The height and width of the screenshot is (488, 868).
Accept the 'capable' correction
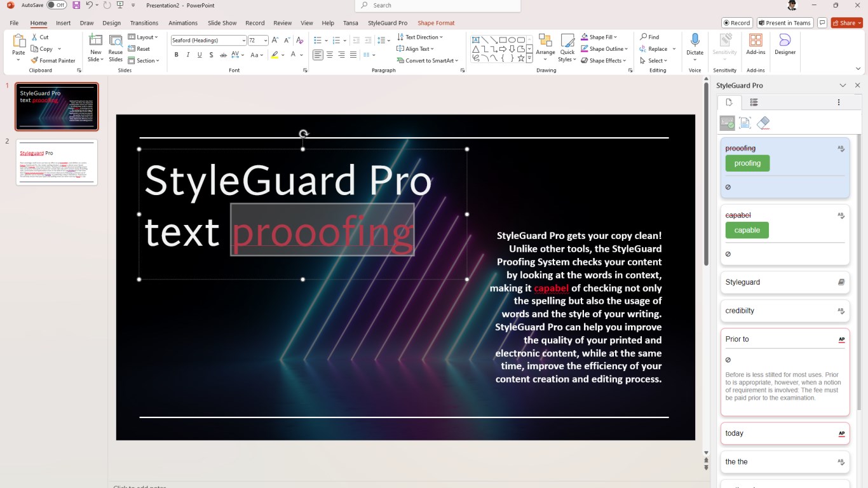click(x=747, y=230)
